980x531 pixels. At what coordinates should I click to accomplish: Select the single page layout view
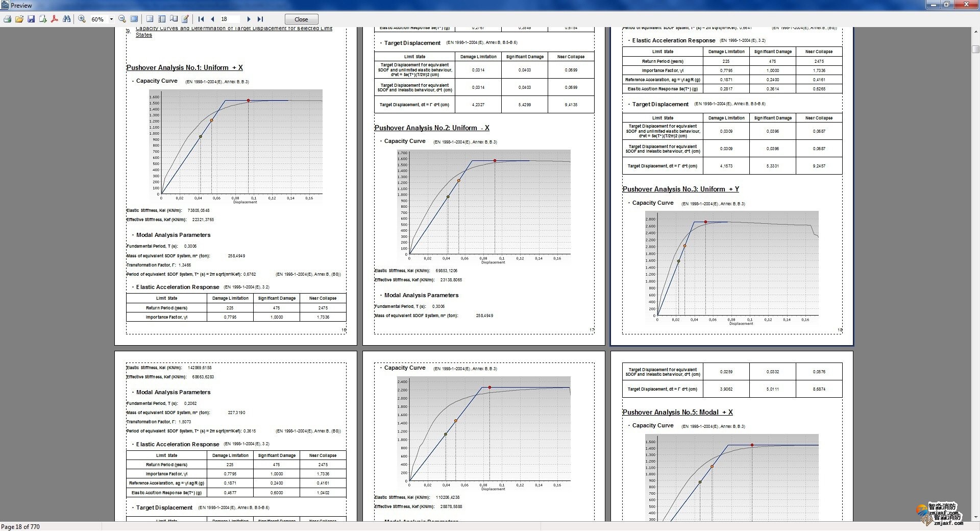coord(150,19)
